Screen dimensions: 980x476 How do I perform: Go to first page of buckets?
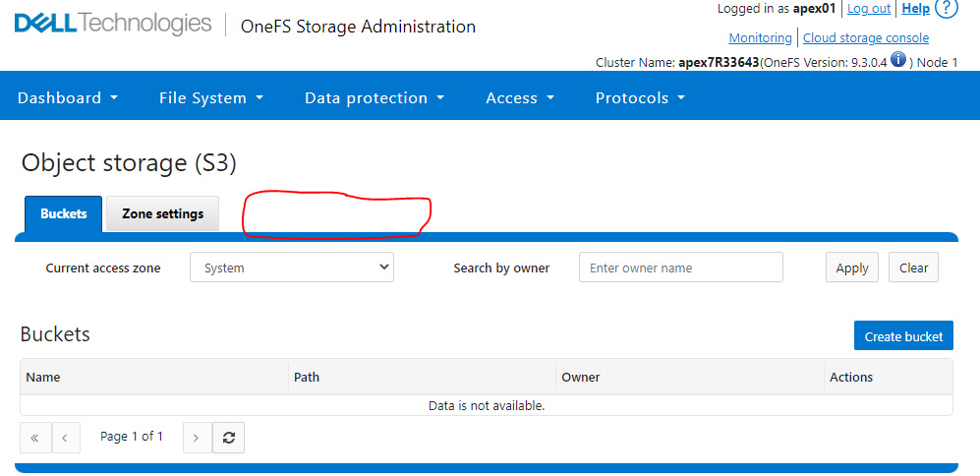(x=34, y=438)
